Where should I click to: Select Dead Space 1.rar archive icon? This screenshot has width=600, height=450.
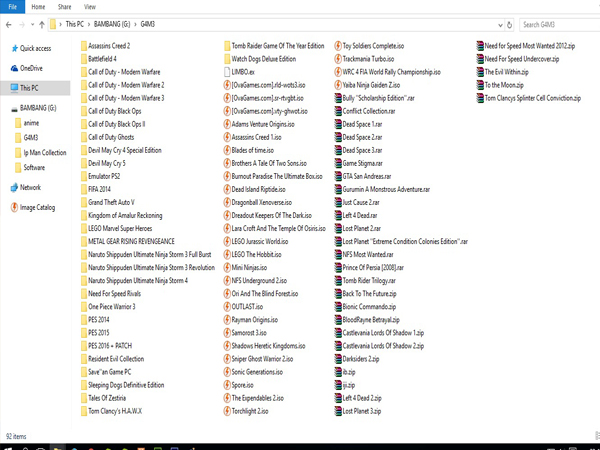pos(338,124)
